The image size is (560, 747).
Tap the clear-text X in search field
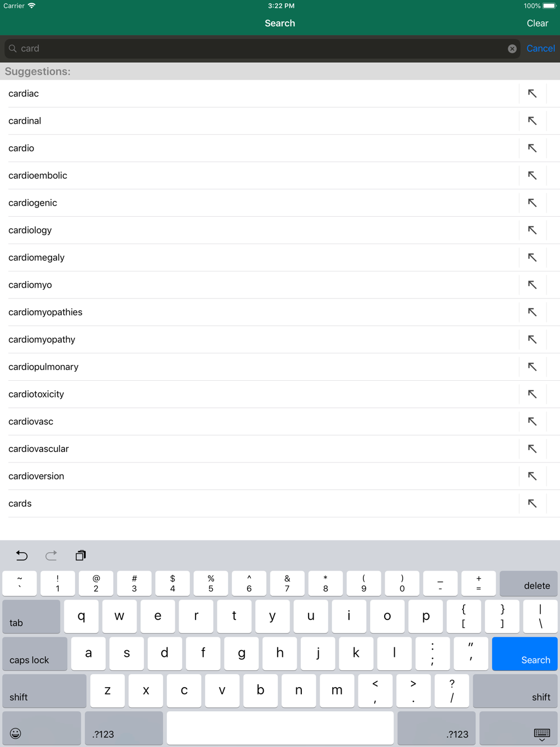pos(512,49)
